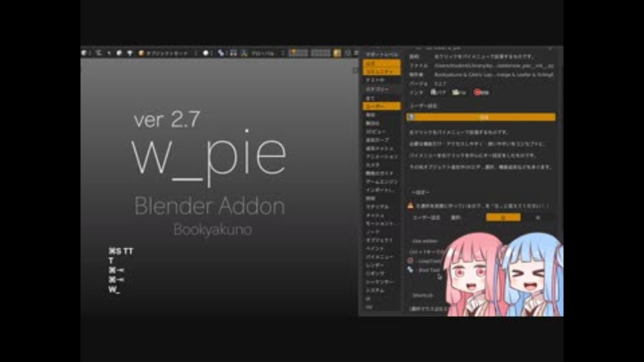
Task: Click the right layer grid block
Action: [321, 53]
